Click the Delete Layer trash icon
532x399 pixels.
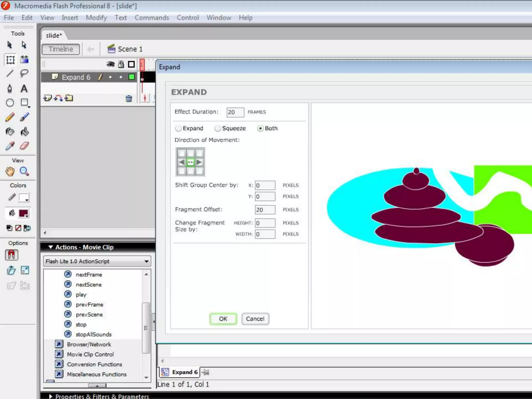pyautogui.click(x=129, y=98)
